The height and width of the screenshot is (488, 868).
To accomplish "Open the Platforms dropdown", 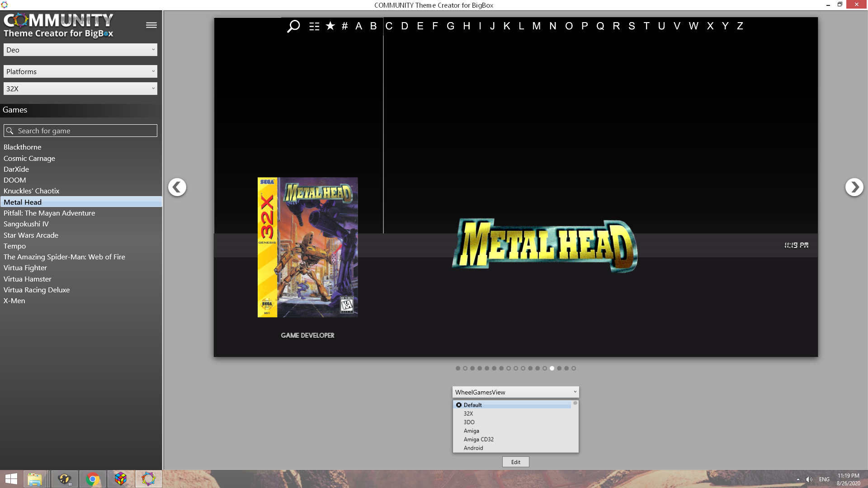I will pos(80,71).
